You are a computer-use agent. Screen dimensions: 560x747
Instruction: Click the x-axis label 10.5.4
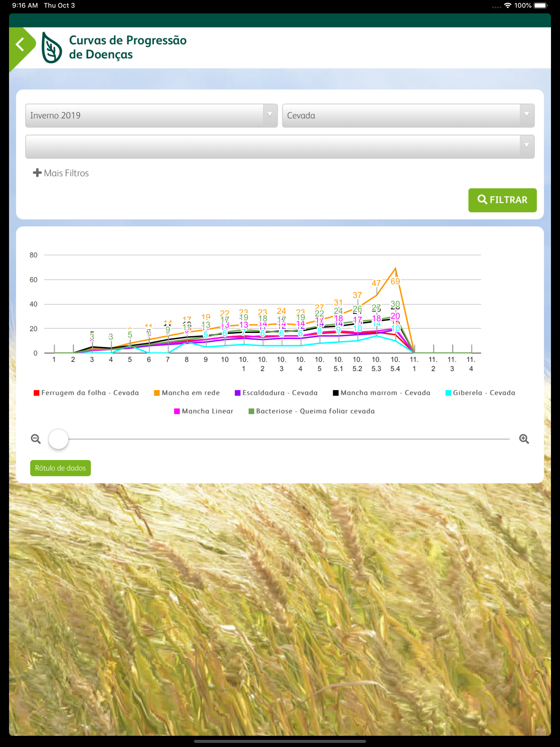click(x=395, y=364)
